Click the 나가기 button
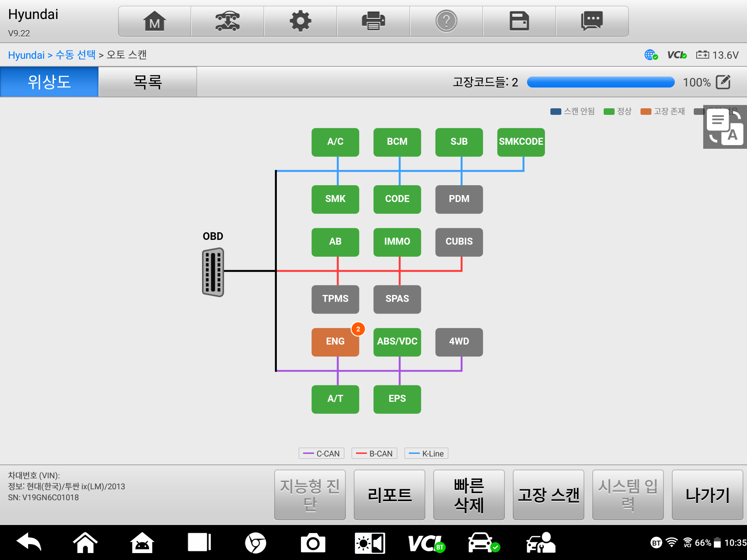This screenshot has height=560, width=747. [708, 495]
